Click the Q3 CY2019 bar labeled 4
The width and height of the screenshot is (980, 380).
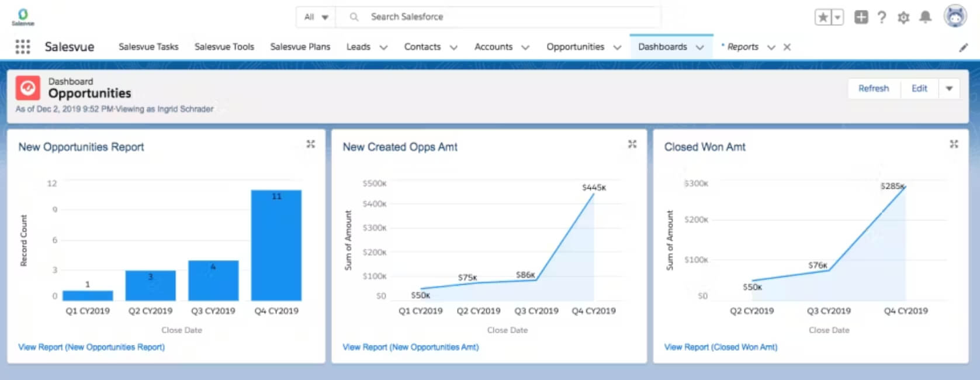(213, 281)
